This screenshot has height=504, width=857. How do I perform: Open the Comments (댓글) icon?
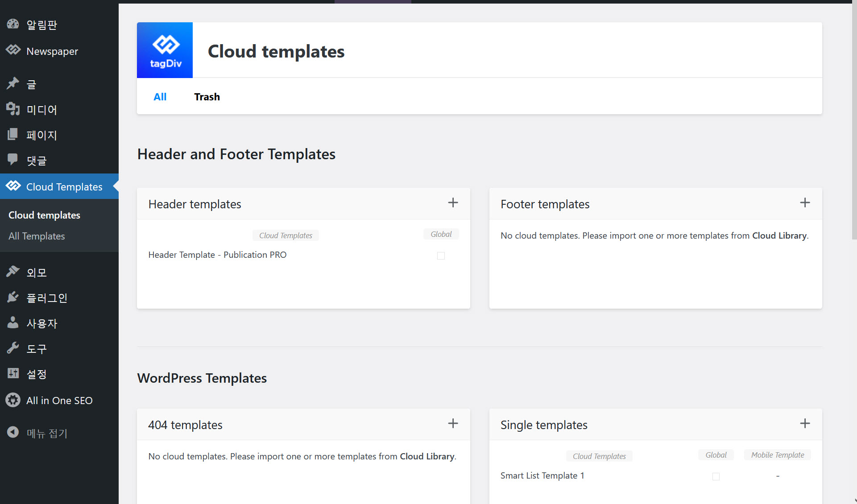tap(13, 160)
